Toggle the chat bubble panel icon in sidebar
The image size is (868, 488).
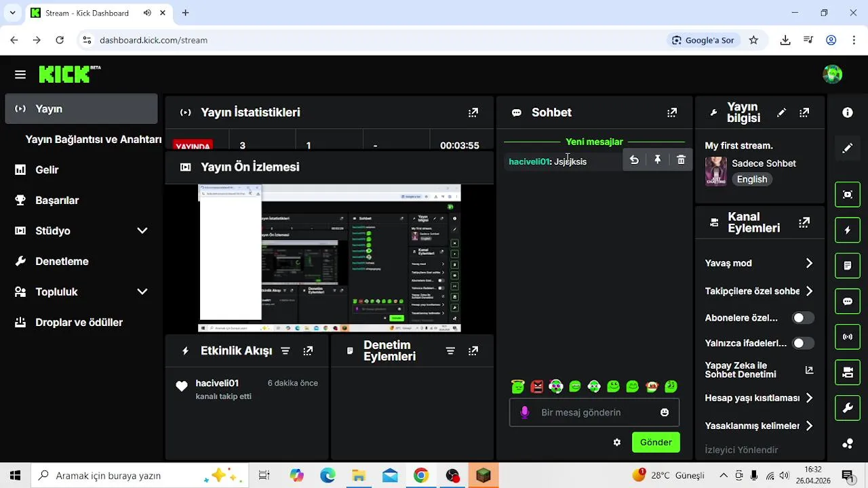(x=848, y=302)
